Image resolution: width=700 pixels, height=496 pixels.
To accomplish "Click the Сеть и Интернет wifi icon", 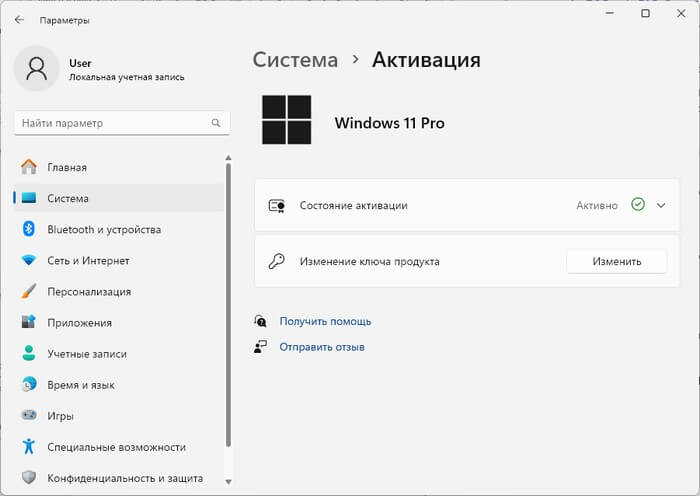I will 29,260.
